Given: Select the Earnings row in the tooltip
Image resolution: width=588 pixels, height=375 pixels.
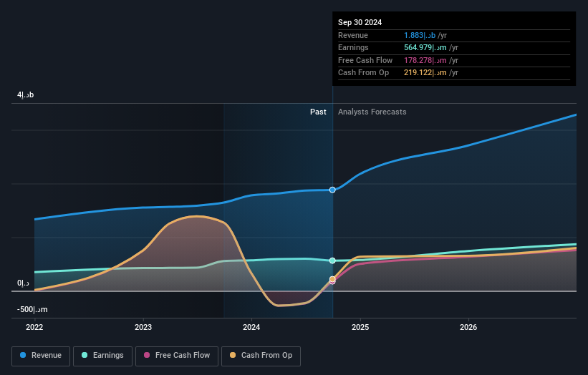Looking at the screenshot, I should [x=453, y=48].
